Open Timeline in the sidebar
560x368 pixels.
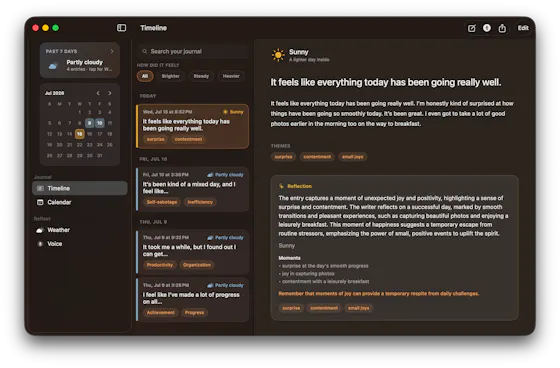(x=80, y=188)
